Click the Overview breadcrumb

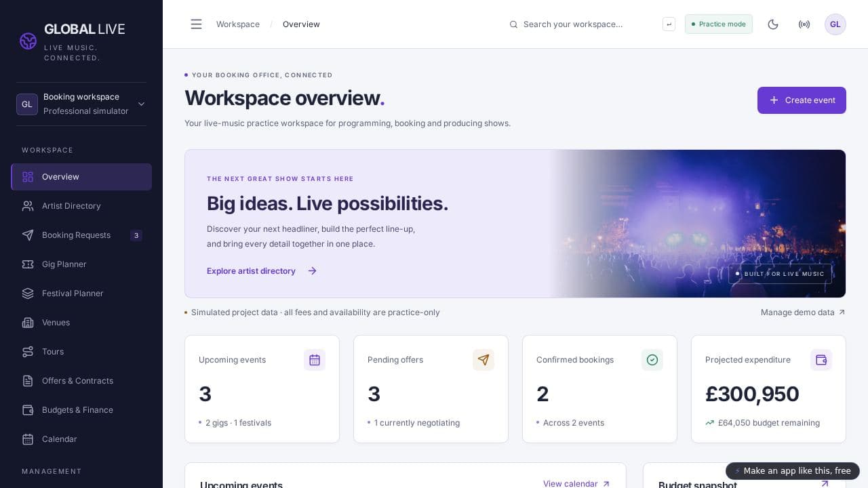point(301,24)
